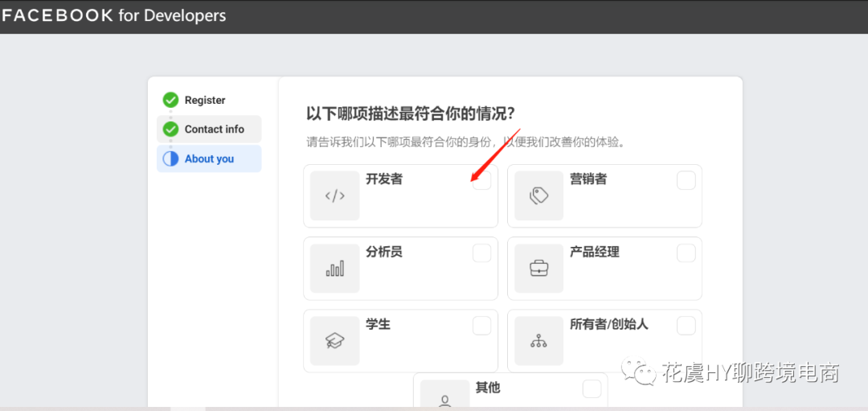The image size is (868, 411).
Task: Check the 开发者 checkbox
Action: point(481,181)
